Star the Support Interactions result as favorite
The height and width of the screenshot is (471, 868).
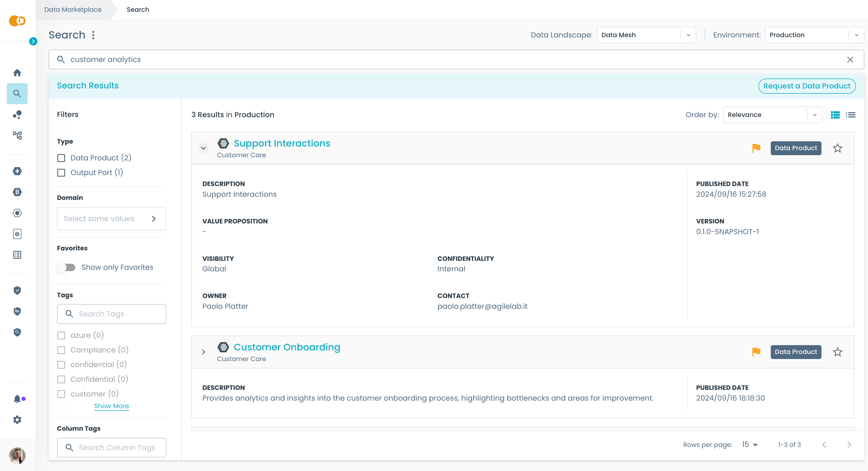coord(837,148)
